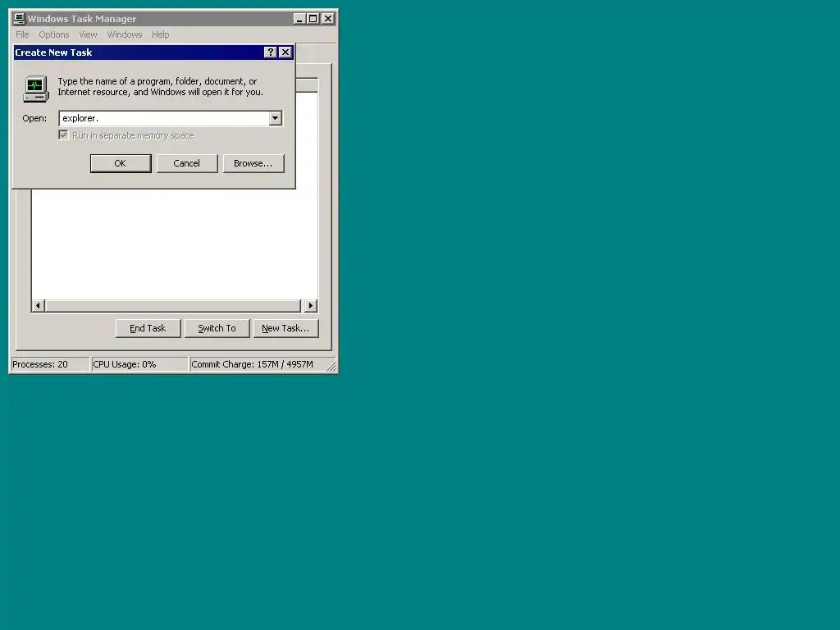Click the window resize grip corner
This screenshot has height=630, width=840.
[x=331, y=366]
